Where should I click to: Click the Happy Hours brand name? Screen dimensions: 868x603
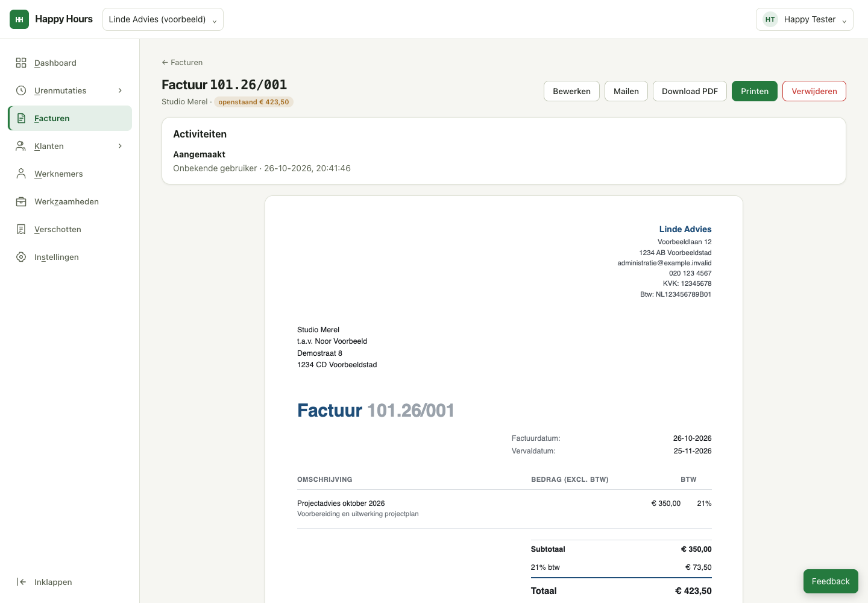(64, 19)
